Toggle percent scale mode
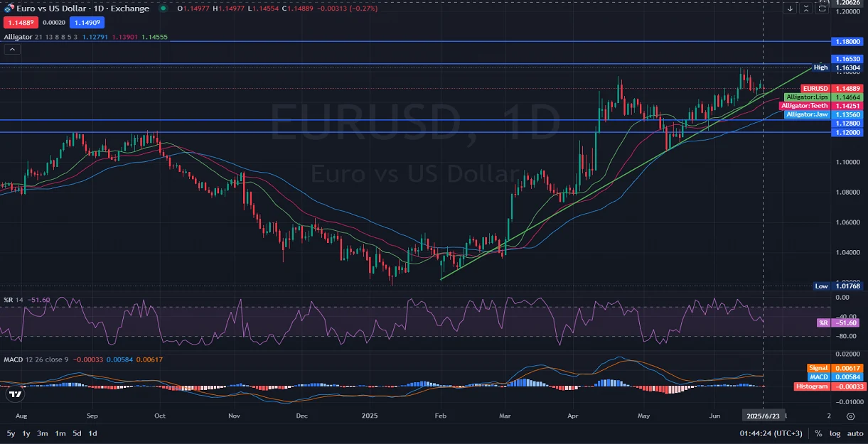This screenshot has width=868, height=444. tap(819, 433)
